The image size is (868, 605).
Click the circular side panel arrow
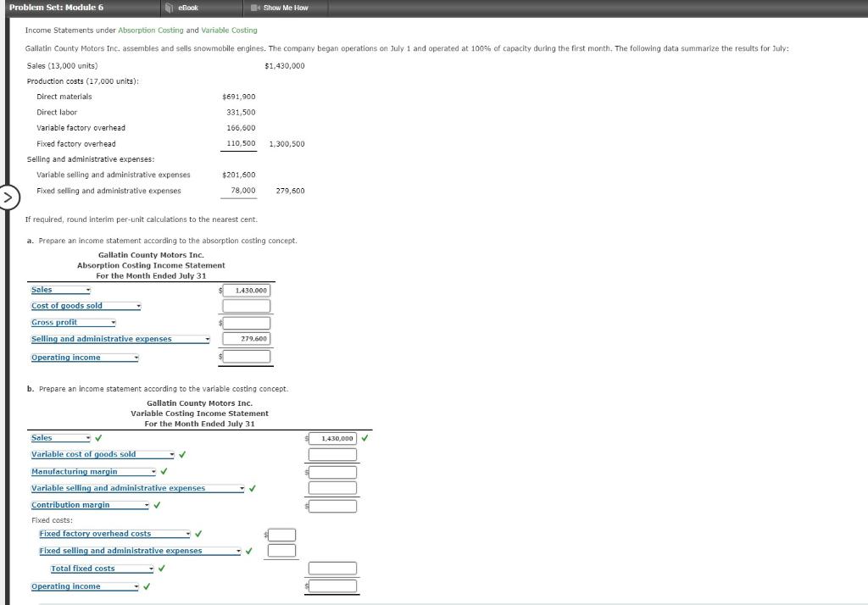coord(8,197)
